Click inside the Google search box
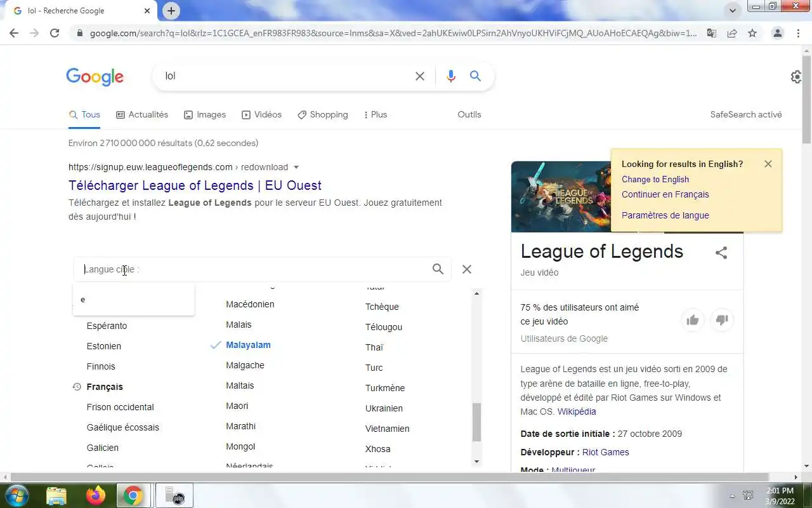The width and height of the screenshot is (812, 508). [285, 76]
